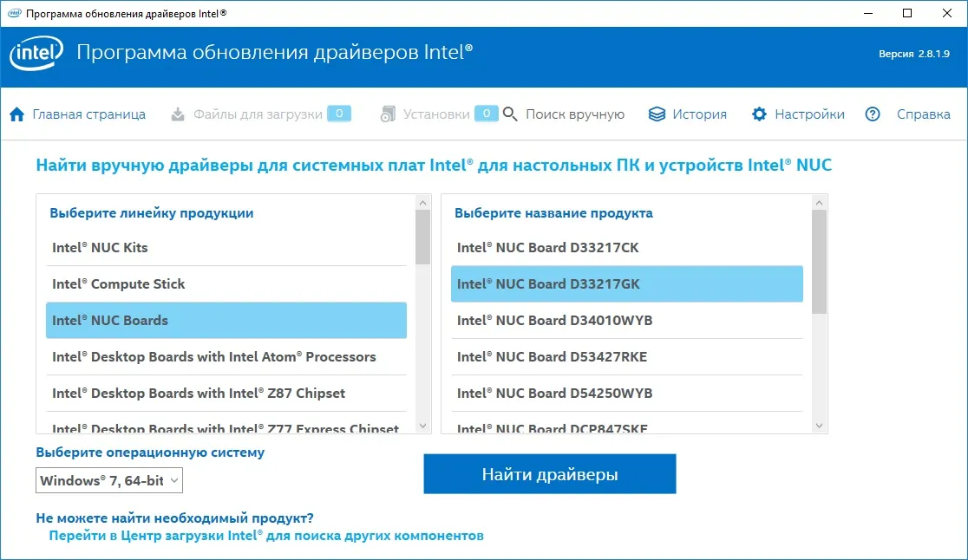Image resolution: width=968 pixels, height=560 pixels.
Task: Open the Главная страница tab
Action: coord(88,114)
